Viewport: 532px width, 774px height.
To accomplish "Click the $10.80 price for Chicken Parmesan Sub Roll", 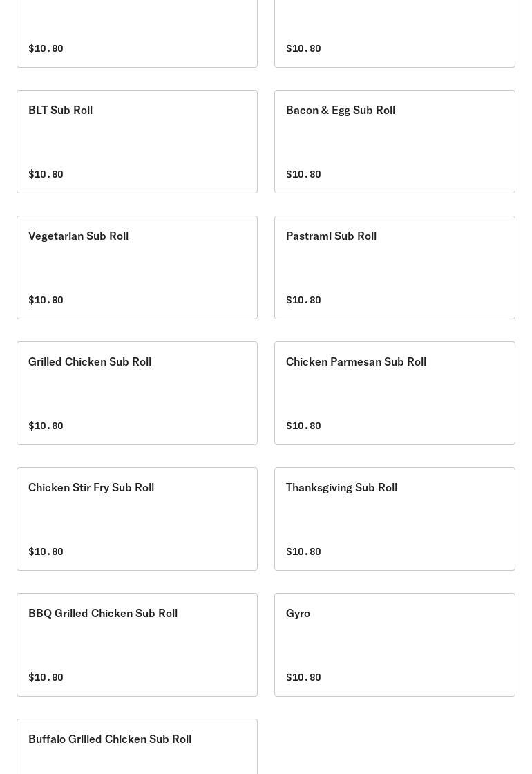I will click(303, 426).
